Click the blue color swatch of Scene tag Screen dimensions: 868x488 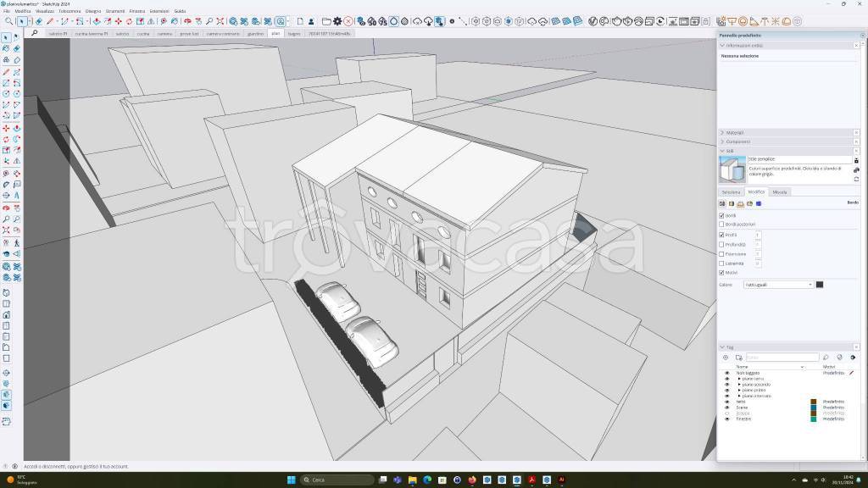[x=814, y=408]
